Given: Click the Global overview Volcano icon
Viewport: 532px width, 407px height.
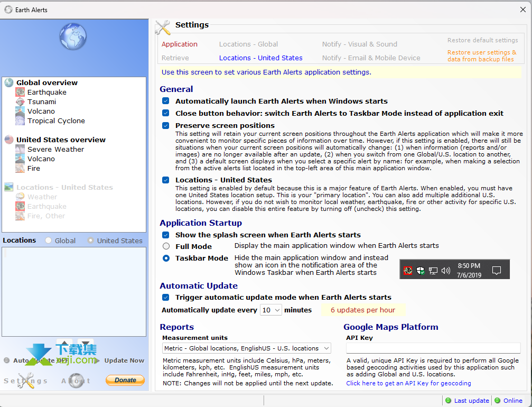Looking at the screenshot, I should (20, 111).
